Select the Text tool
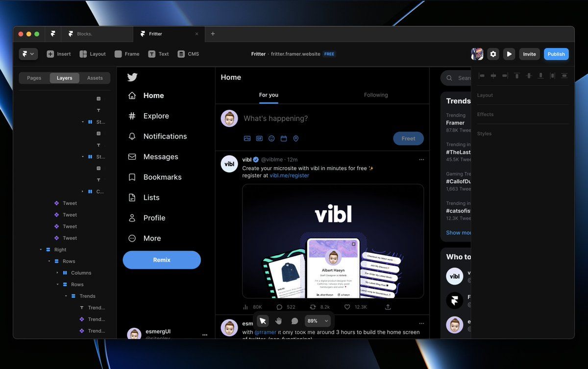 152,54
